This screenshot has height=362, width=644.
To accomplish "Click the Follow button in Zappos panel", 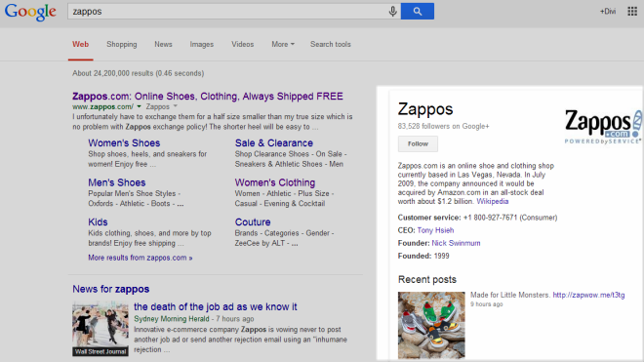I will tap(418, 143).
